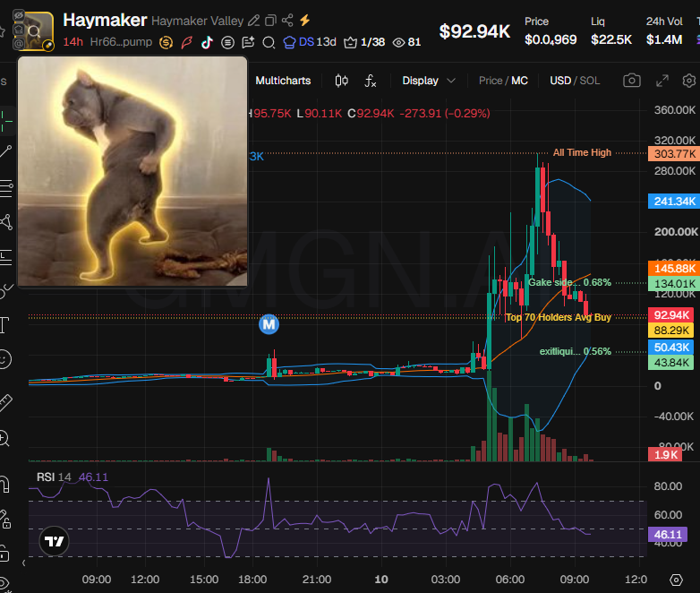Viewport: 700px width, 593px height.
Task: Open the fx indicators menu
Action: click(371, 81)
